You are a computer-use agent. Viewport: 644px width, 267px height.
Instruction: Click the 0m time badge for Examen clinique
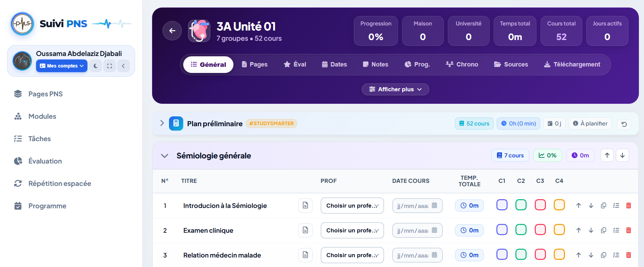[469, 230]
